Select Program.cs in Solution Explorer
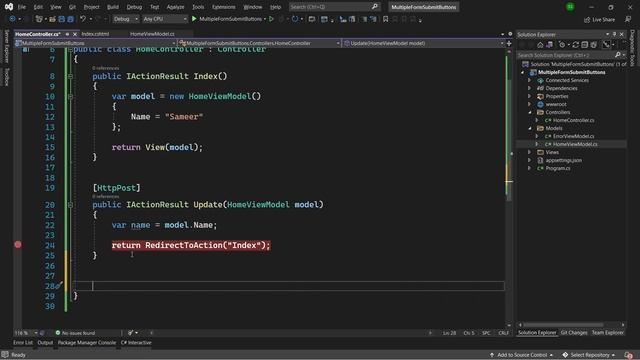The image size is (640, 360). click(558, 168)
